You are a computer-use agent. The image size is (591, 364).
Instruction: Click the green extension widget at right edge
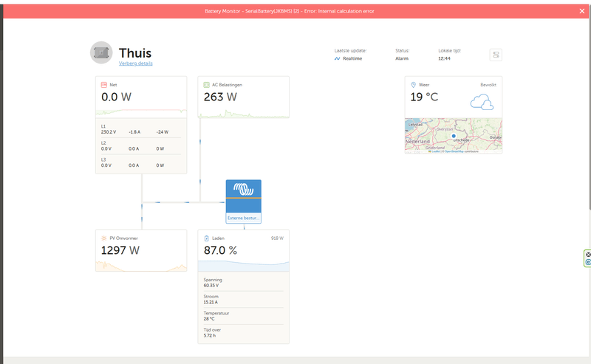coord(587,258)
